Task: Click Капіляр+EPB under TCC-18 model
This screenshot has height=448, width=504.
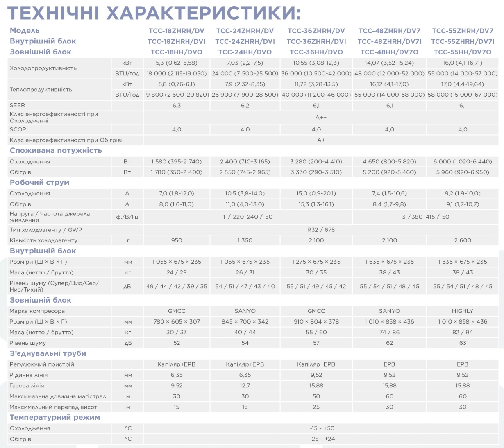Action: coord(177,364)
